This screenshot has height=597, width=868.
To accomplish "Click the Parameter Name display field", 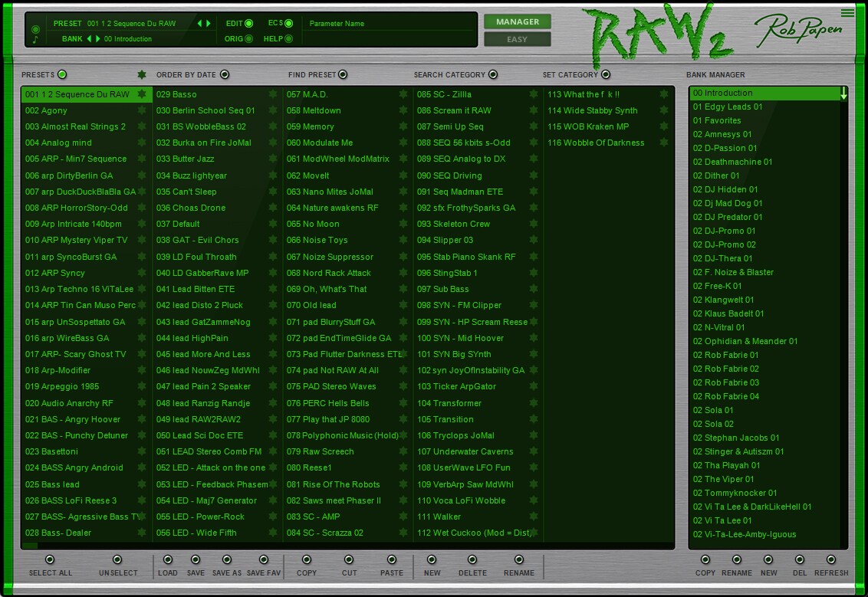I will (390, 23).
